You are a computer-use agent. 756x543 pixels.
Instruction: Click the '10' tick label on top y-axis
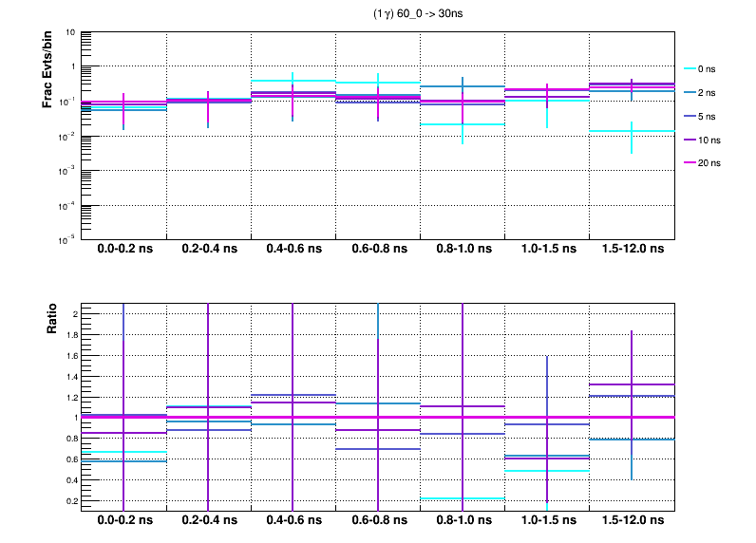point(71,32)
